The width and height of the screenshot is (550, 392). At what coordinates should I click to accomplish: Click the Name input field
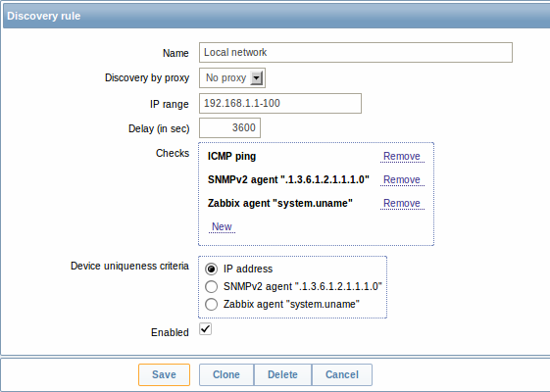coord(356,53)
